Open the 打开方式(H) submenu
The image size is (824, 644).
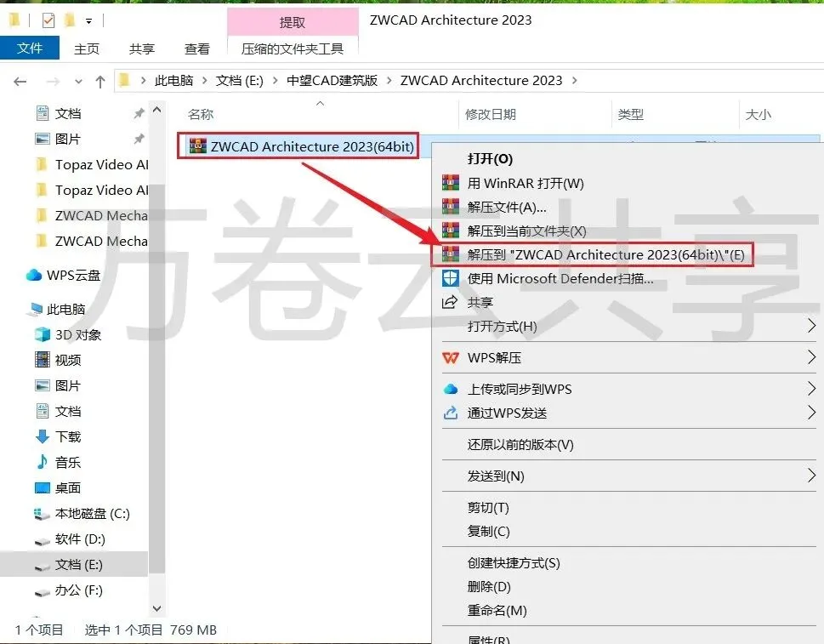click(503, 327)
